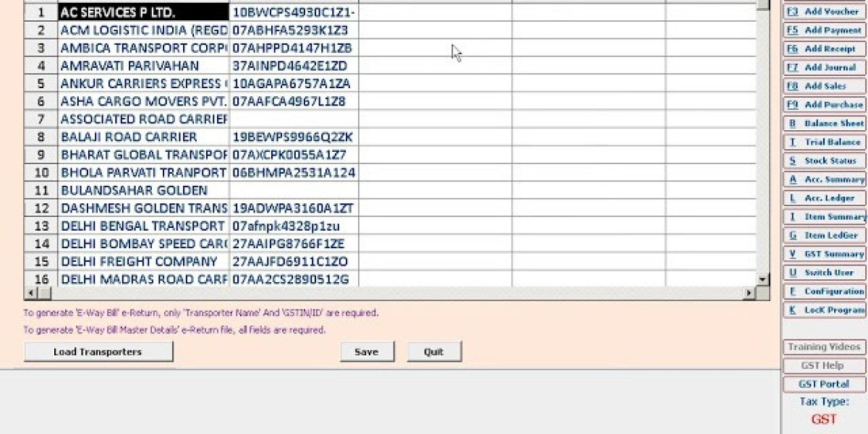View the Trial Balance report
Screen dimensions: 868x434
(x=825, y=142)
